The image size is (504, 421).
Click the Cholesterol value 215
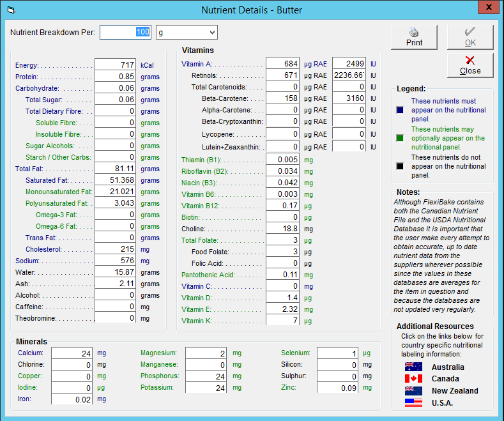pos(116,249)
